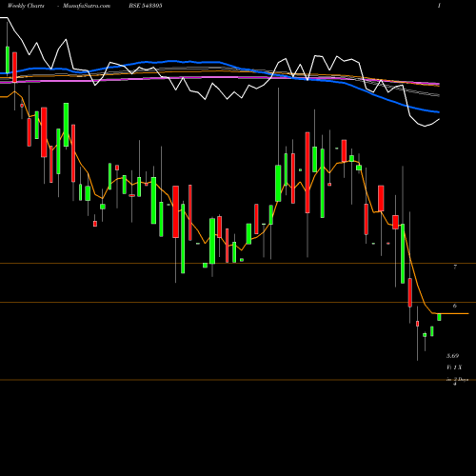Click the price level label '6'
The width and height of the screenshot is (476, 476).
(455, 306)
